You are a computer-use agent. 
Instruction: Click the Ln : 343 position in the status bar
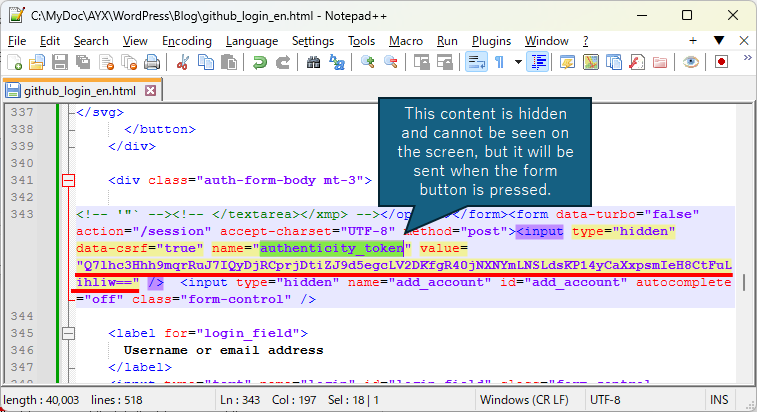[240, 400]
